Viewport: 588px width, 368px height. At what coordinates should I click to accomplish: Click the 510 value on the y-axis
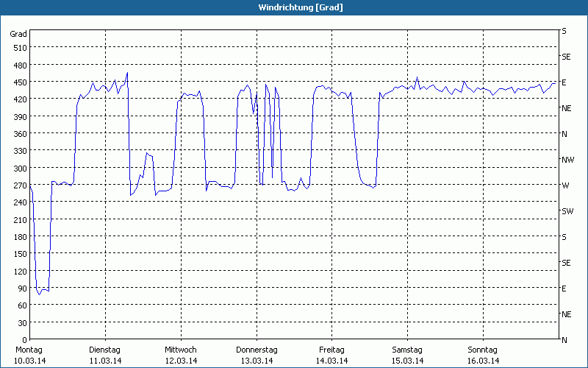click(20, 48)
